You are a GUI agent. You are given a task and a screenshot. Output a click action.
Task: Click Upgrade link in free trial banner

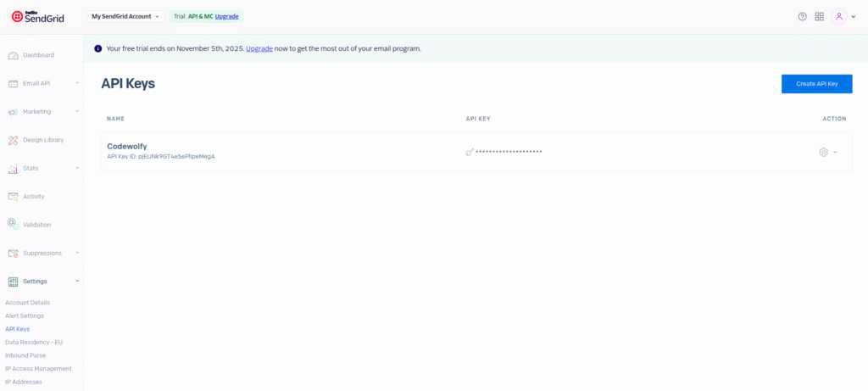point(259,48)
